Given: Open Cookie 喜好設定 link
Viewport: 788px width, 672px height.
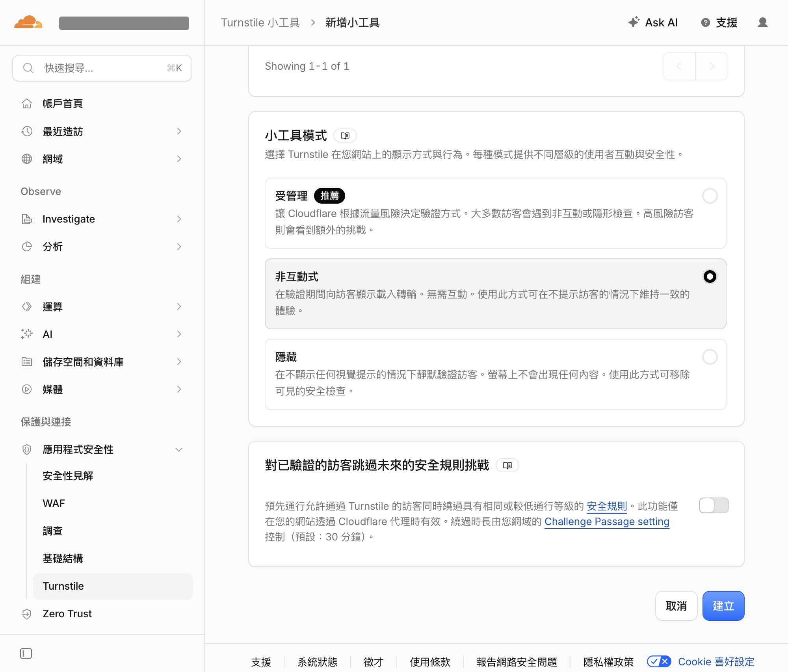Looking at the screenshot, I should coord(716,662).
